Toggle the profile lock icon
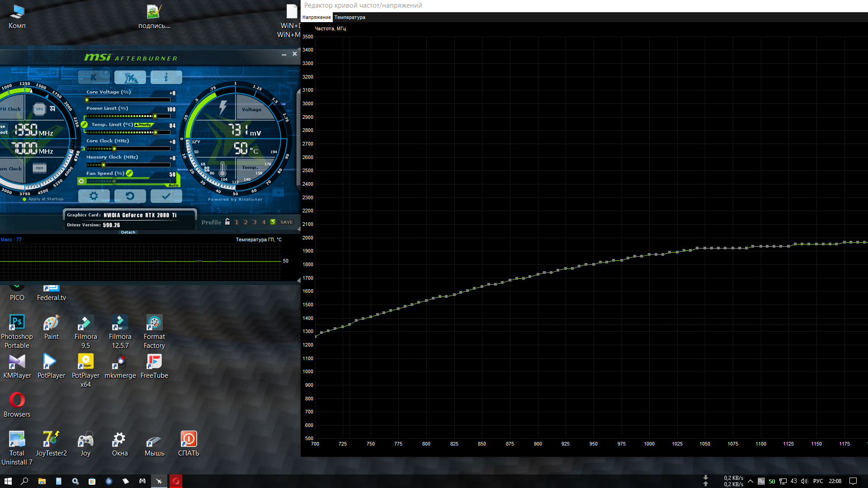 coord(227,222)
